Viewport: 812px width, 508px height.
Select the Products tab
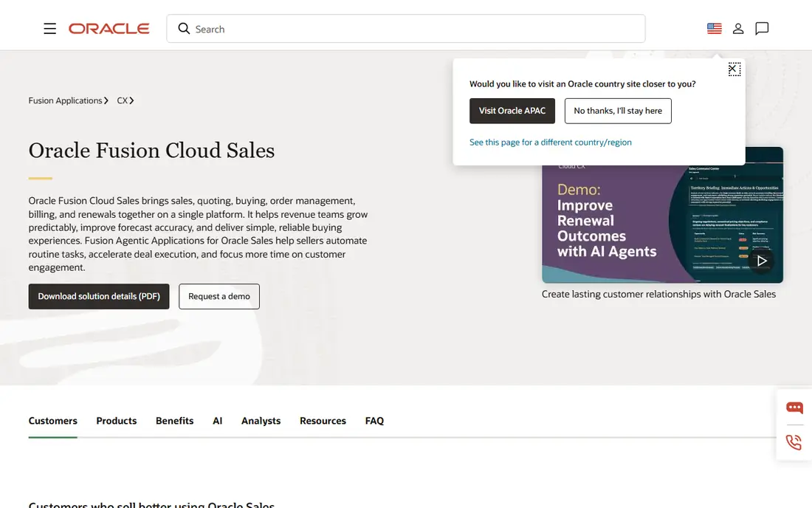tap(117, 420)
